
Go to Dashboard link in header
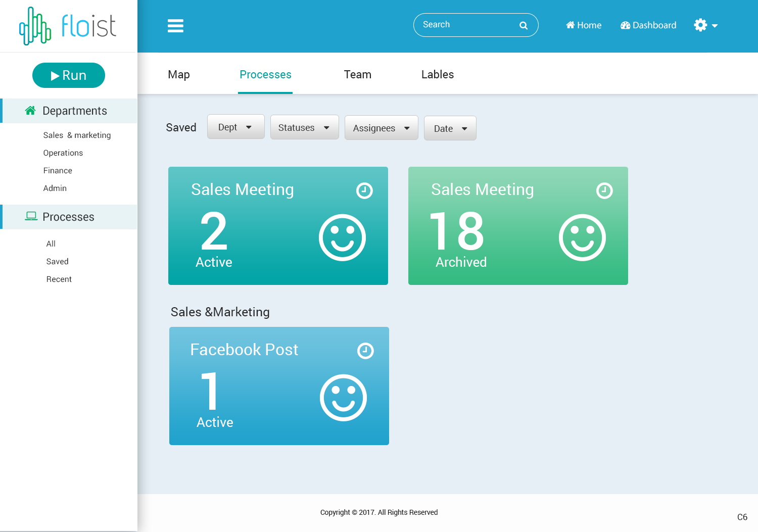coord(648,25)
